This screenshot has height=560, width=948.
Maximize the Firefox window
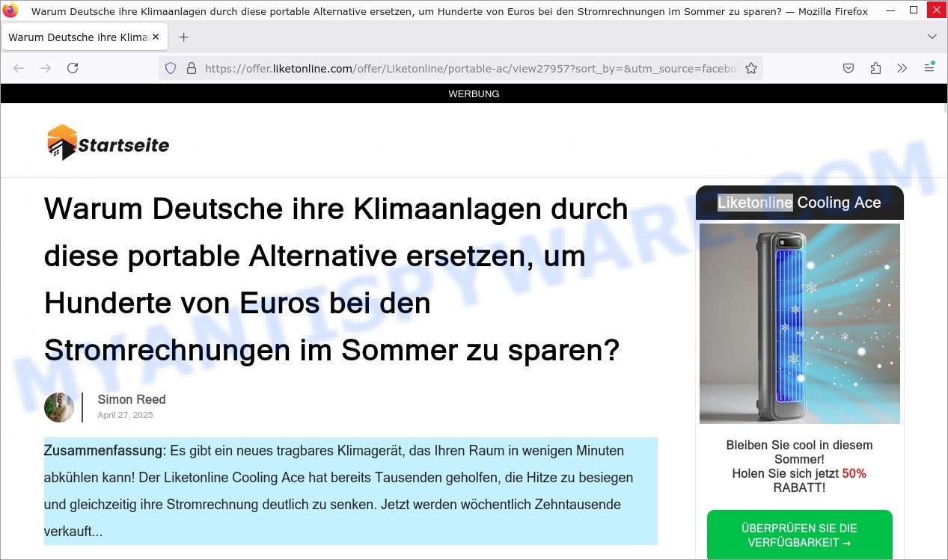(913, 10)
